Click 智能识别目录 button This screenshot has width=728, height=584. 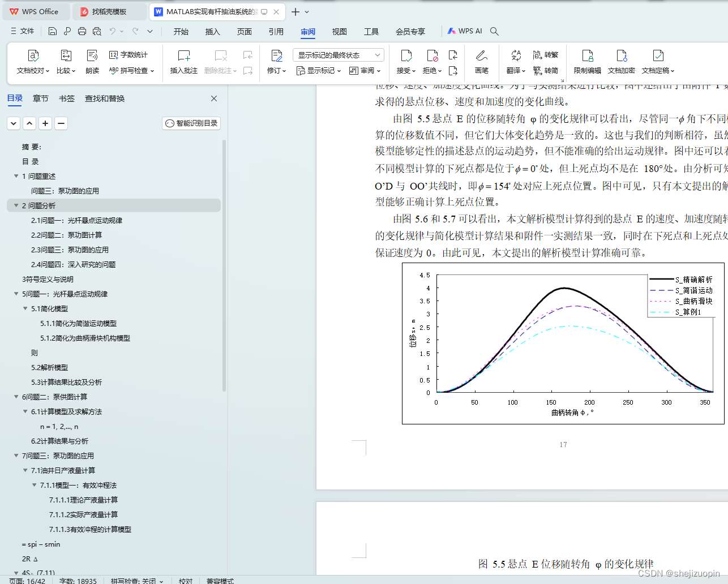[x=191, y=123]
